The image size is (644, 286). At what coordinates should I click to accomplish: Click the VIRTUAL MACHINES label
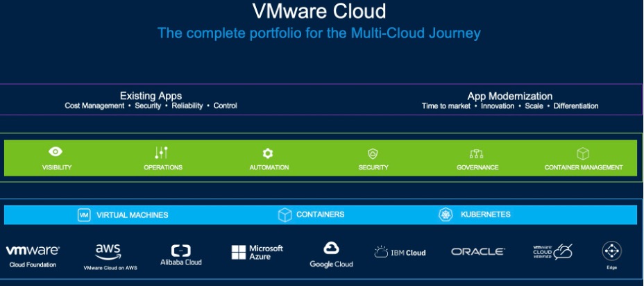[133, 215]
